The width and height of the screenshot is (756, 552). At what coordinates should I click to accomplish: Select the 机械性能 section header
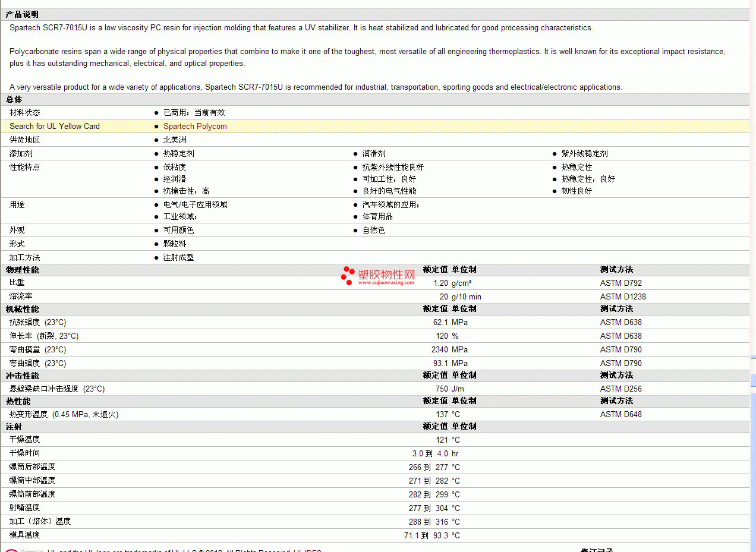tap(22, 309)
